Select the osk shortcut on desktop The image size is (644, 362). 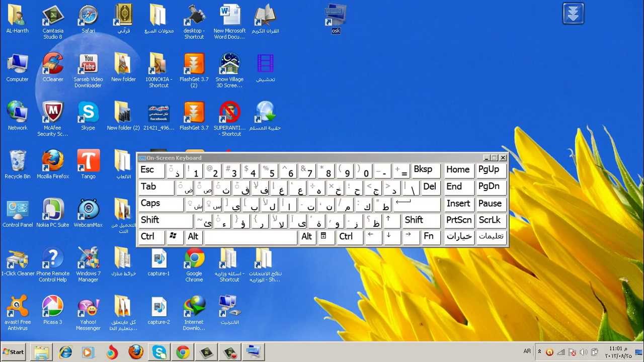pyautogui.click(x=336, y=19)
